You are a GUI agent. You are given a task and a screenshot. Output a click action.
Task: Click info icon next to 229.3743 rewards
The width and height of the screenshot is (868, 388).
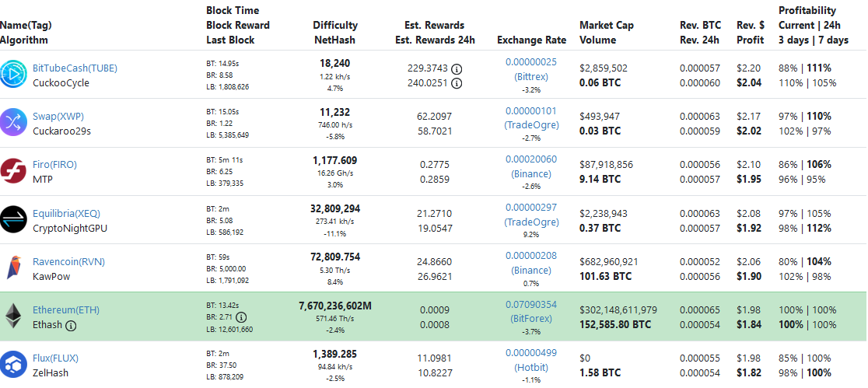pos(457,68)
